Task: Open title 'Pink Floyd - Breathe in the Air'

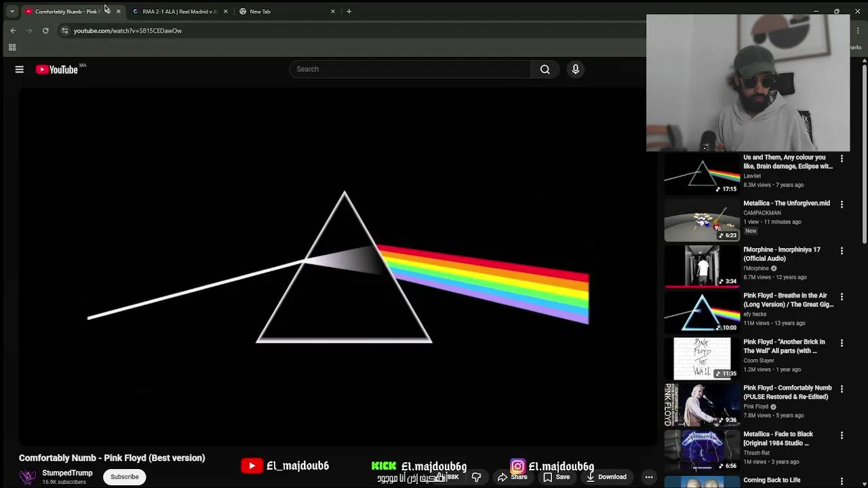Action: (788, 300)
